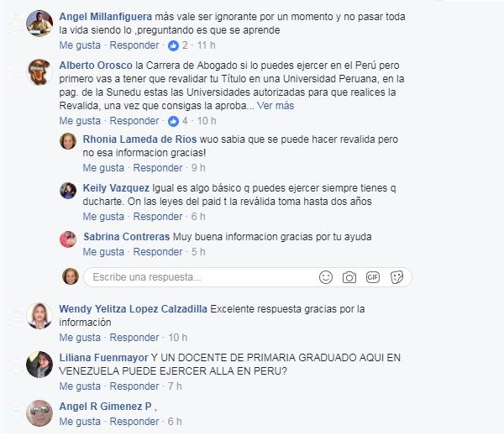
Task: Like Angel Millanfiguera's comment
Action: click(80, 45)
